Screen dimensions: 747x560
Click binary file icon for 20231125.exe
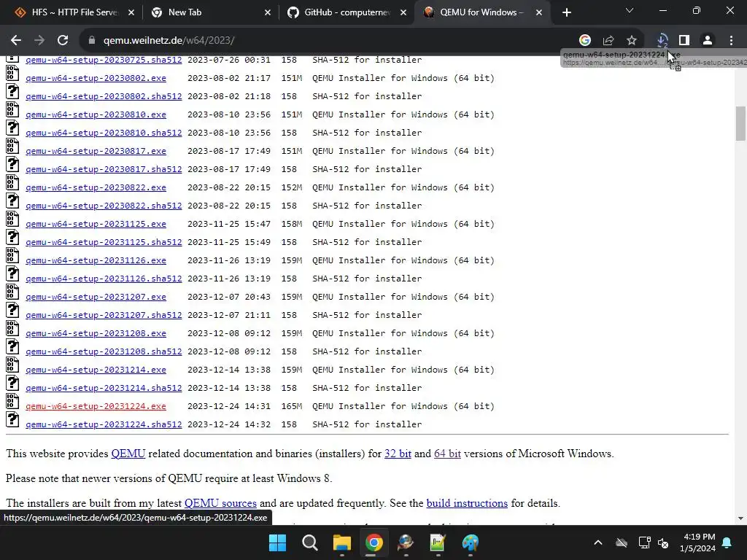[12, 219]
